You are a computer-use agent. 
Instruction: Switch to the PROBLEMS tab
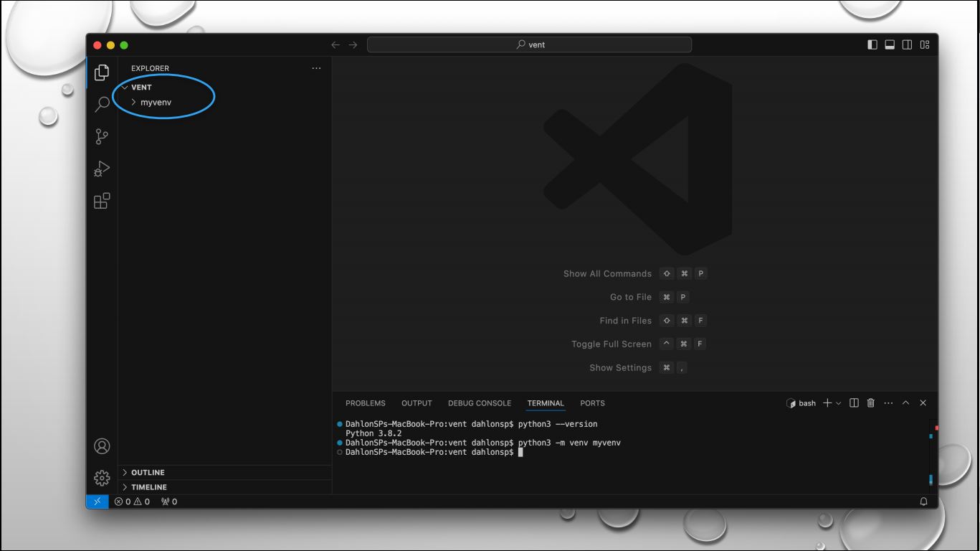coord(365,403)
